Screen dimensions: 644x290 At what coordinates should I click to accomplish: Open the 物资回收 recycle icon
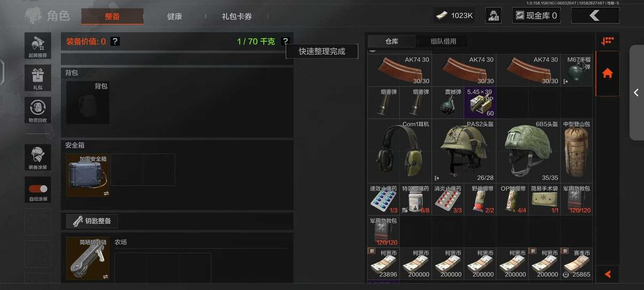(x=38, y=110)
